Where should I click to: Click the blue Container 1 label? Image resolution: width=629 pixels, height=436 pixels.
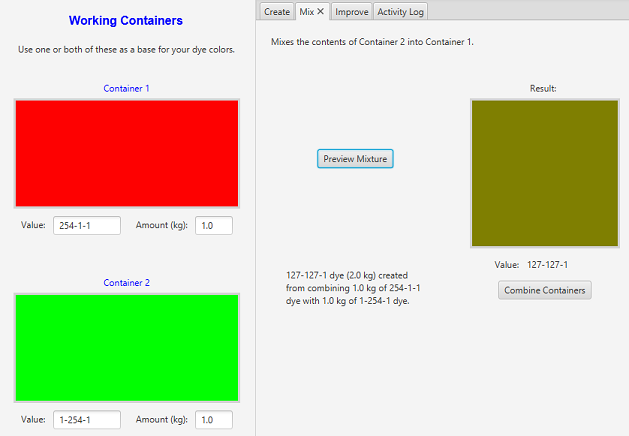coord(127,89)
